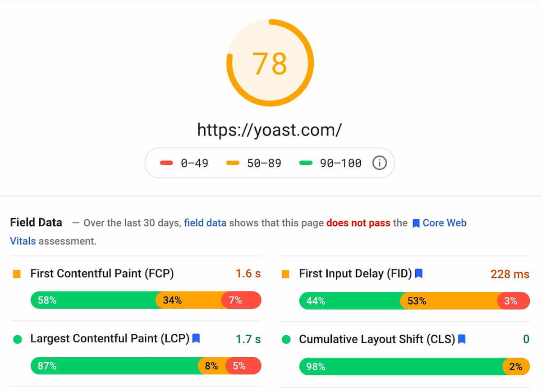Screen dimensions: 541x392
Task: Click the orange square marker beside First Input Delay
Action: pyautogui.click(x=285, y=274)
